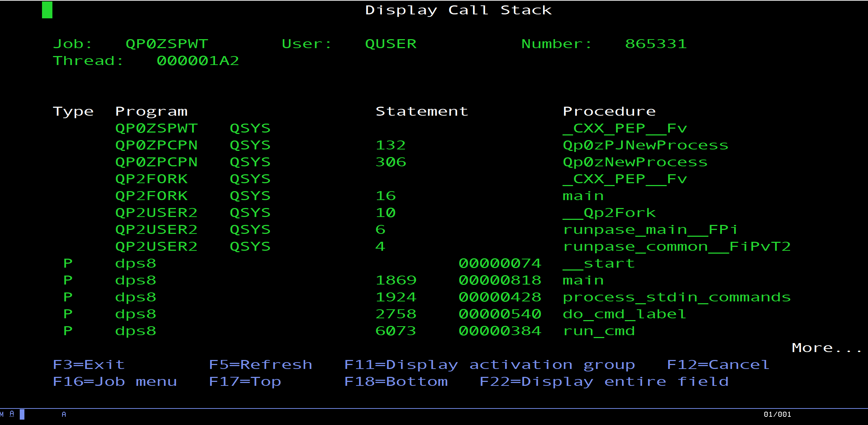
Task: Click the More... indicator text
Action: pos(826,348)
